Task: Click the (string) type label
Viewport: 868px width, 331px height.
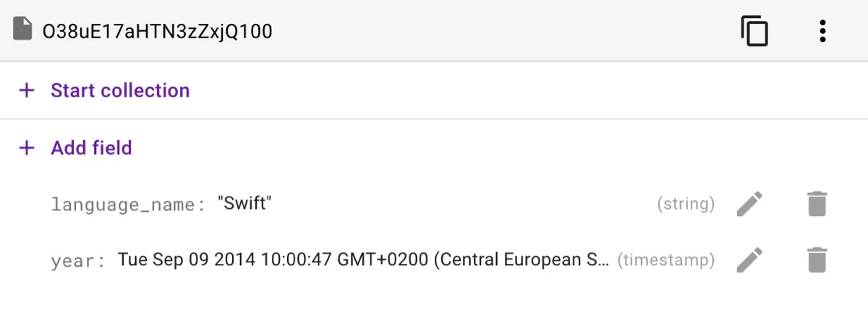Action: click(685, 204)
